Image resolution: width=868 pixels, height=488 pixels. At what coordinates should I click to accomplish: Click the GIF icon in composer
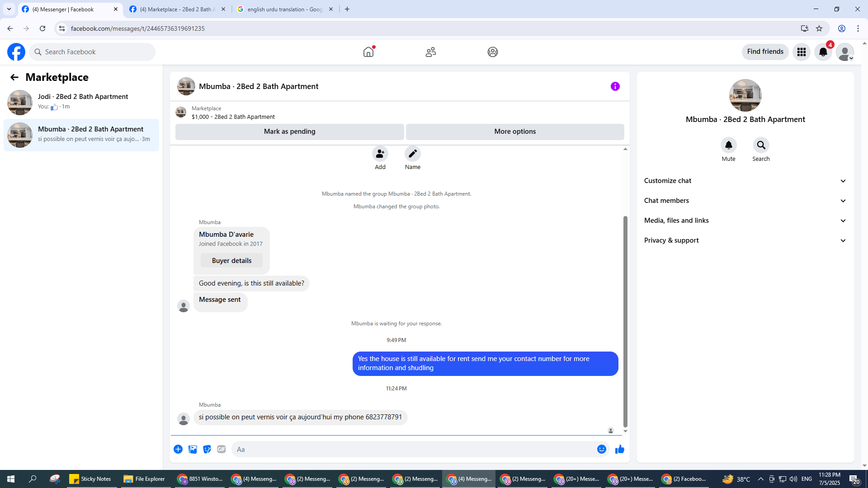(221, 449)
